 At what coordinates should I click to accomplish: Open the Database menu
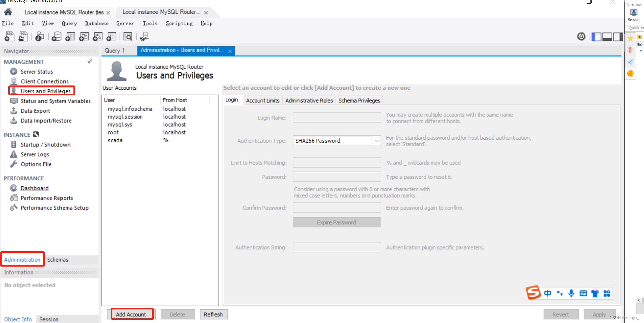pyautogui.click(x=97, y=23)
